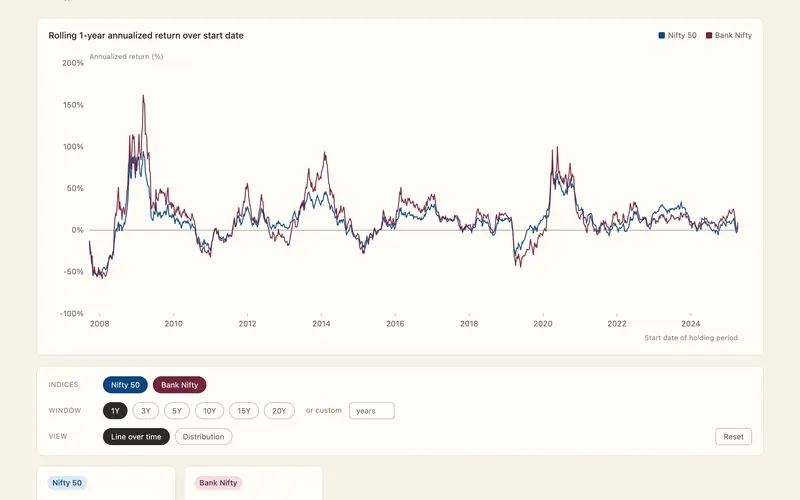Toggle the Nifty 50 index pill
This screenshot has height=500, width=800.
tap(125, 385)
